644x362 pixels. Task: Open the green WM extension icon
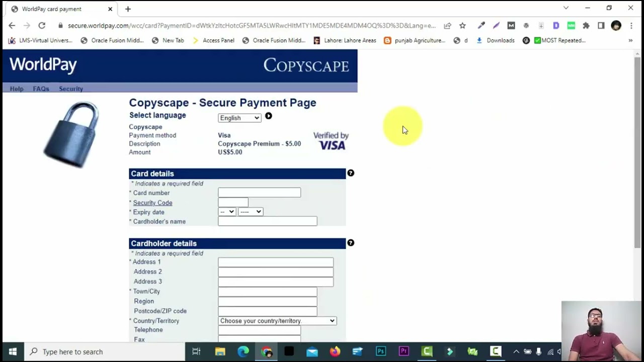pos(571,26)
